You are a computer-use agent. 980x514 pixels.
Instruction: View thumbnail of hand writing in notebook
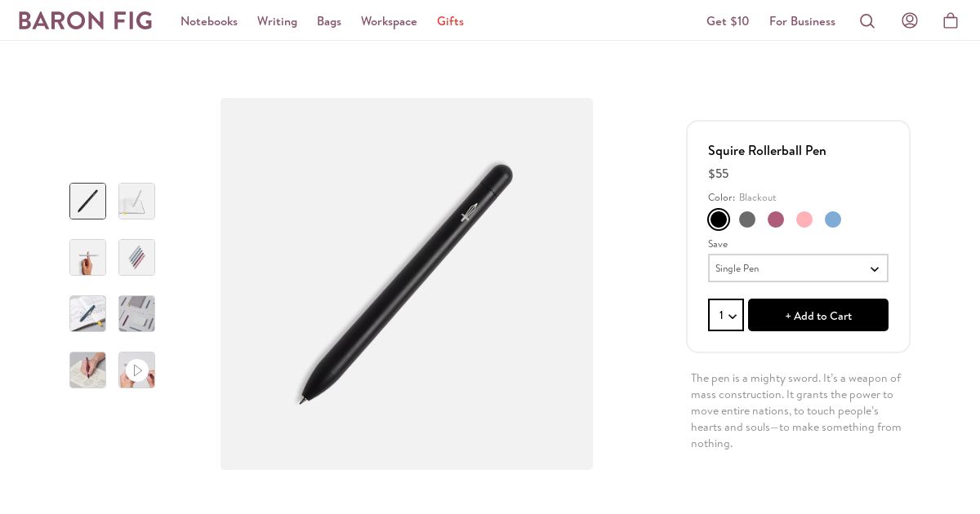click(87, 370)
